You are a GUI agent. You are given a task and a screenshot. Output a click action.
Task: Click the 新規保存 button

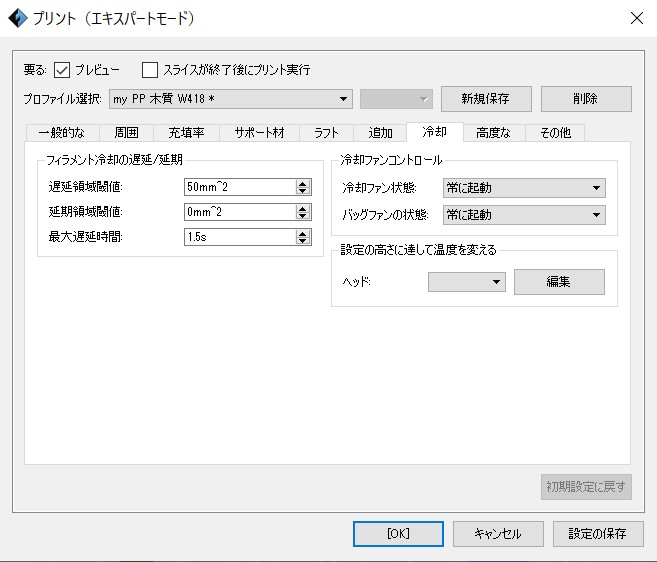click(486, 99)
